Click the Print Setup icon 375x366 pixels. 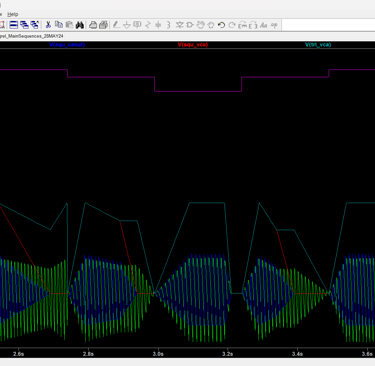tap(103, 25)
